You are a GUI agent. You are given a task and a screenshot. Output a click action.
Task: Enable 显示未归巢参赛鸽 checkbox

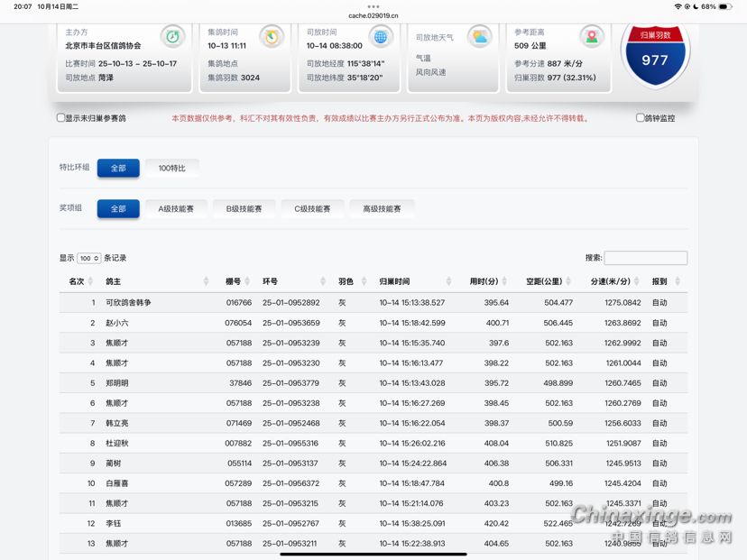(x=61, y=118)
